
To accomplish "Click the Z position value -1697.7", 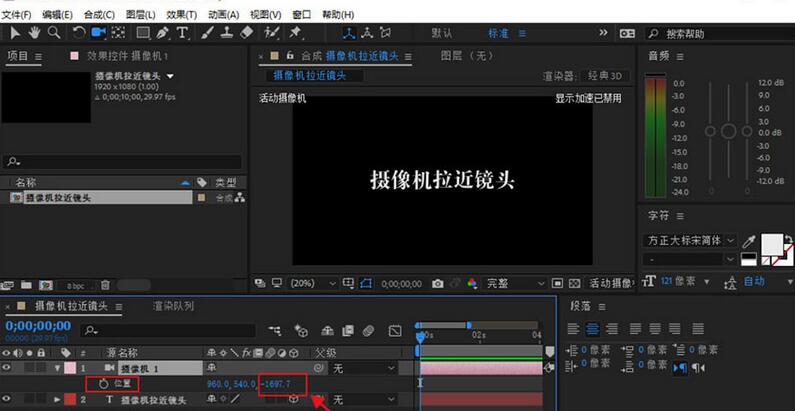I will 275,384.
